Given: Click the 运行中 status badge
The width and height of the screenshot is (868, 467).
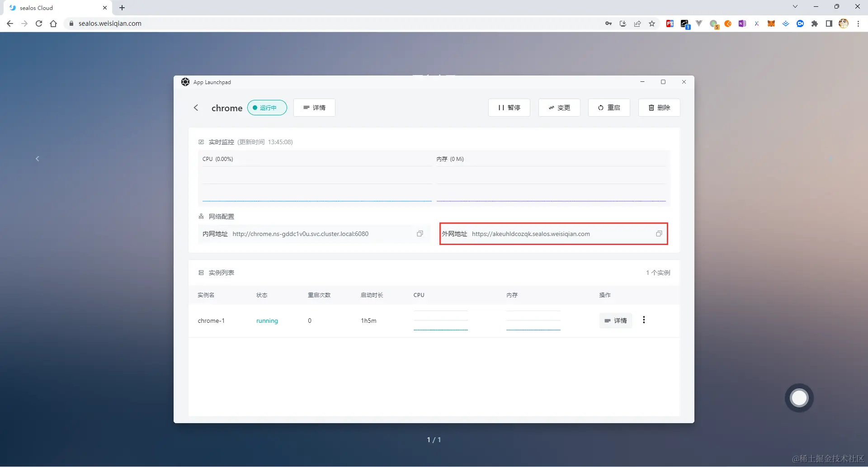Looking at the screenshot, I should pos(267,108).
